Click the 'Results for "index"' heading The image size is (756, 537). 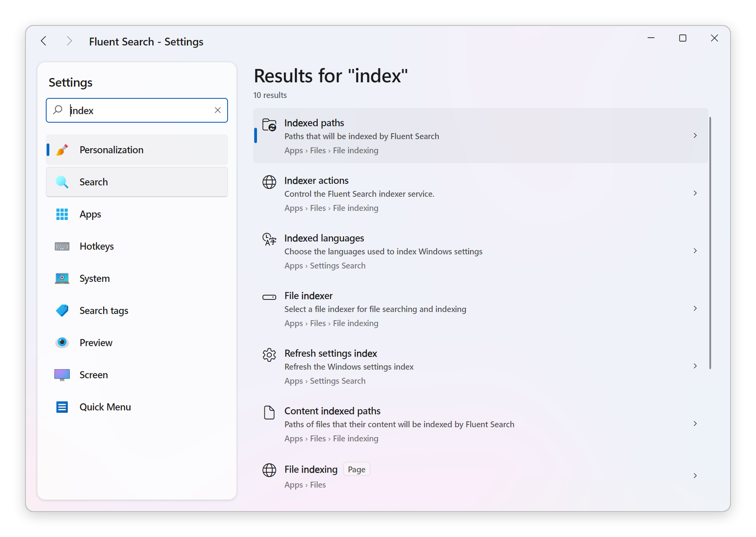pyautogui.click(x=331, y=76)
